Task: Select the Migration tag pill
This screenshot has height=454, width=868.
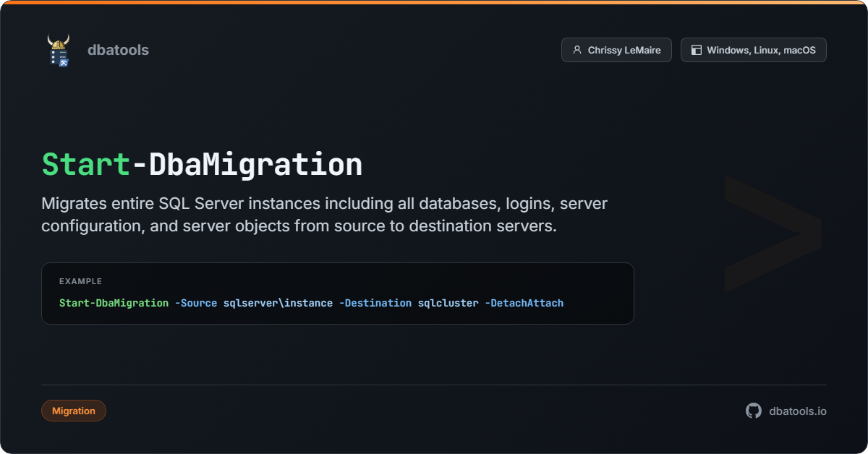Action: tap(74, 411)
